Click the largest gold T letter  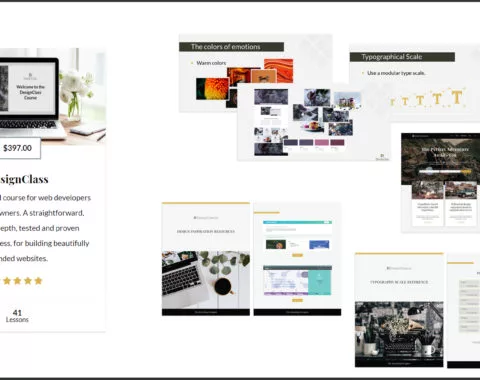(x=457, y=97)
